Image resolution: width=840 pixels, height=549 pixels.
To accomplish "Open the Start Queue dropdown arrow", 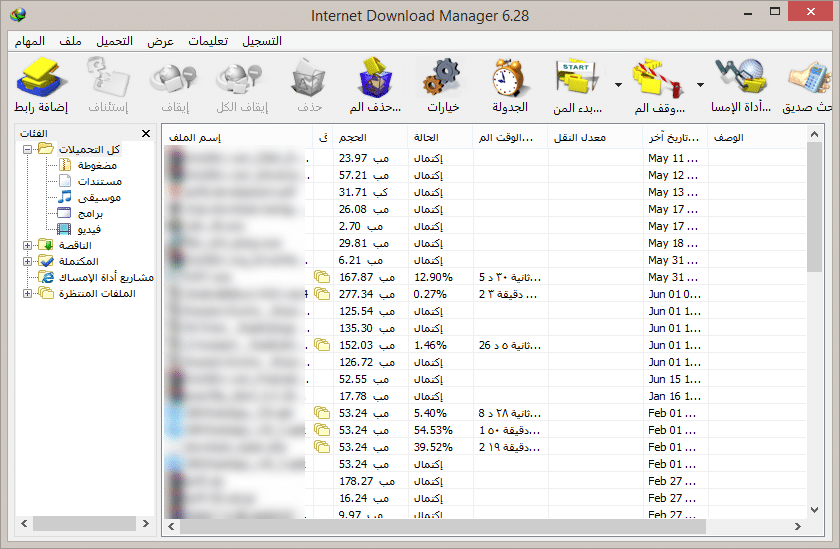I will point(618,85).
